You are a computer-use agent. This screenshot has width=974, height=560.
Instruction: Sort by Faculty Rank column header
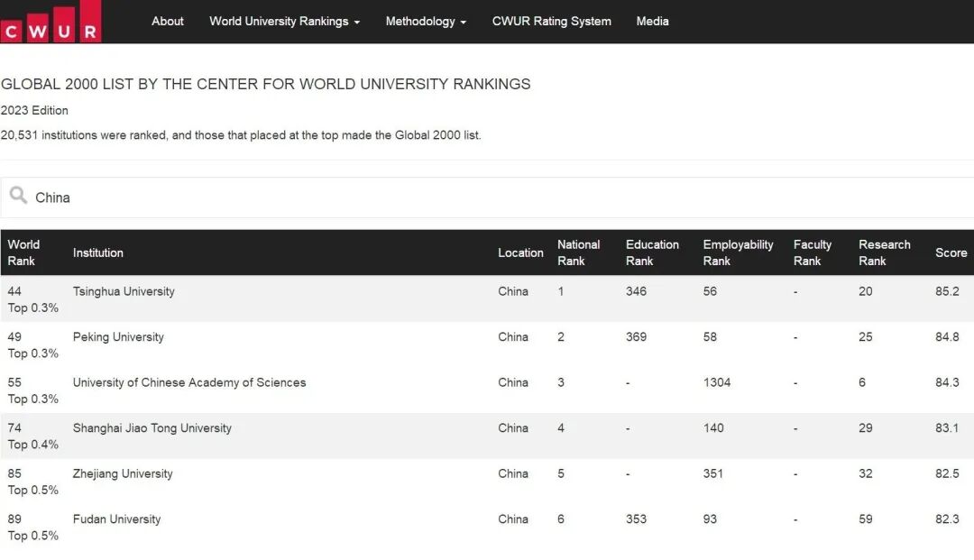812,252
